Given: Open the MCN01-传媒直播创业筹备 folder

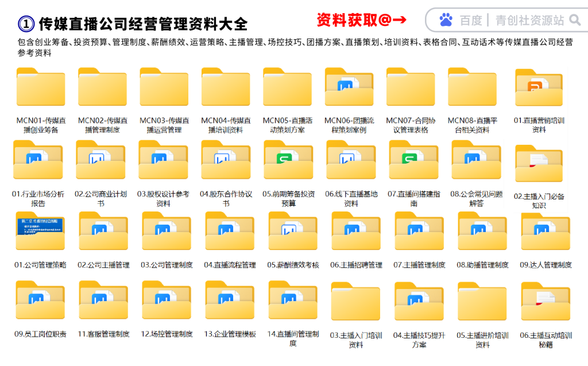Looking at the screenshot, I should click(x=41, y=88).
